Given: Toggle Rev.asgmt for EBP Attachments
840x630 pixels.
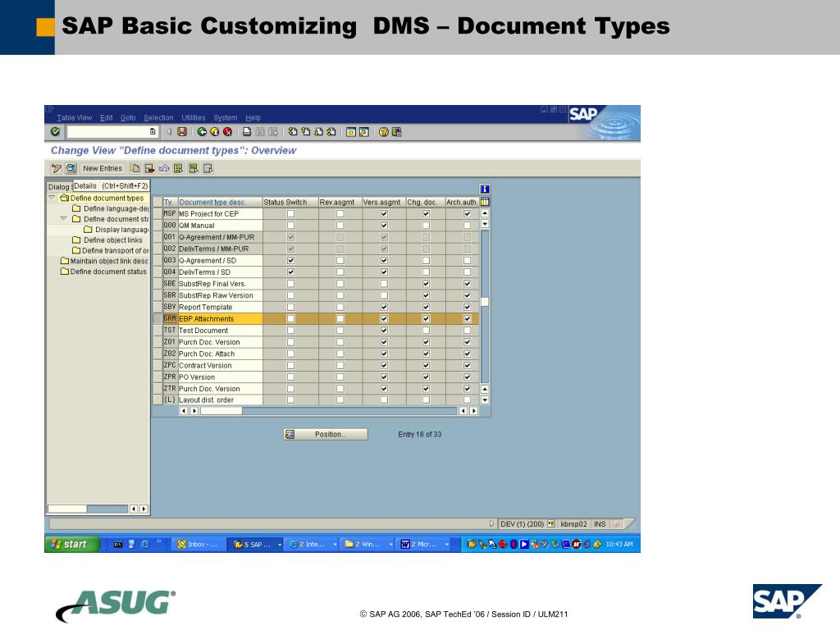Looking at the screenshot, I should [340, 319].
